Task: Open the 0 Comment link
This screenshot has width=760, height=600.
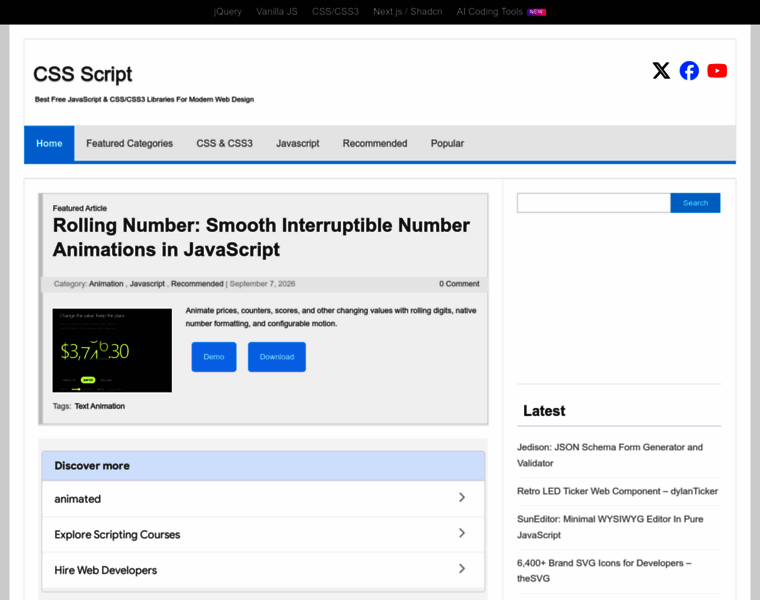Action: pos(459,284)
